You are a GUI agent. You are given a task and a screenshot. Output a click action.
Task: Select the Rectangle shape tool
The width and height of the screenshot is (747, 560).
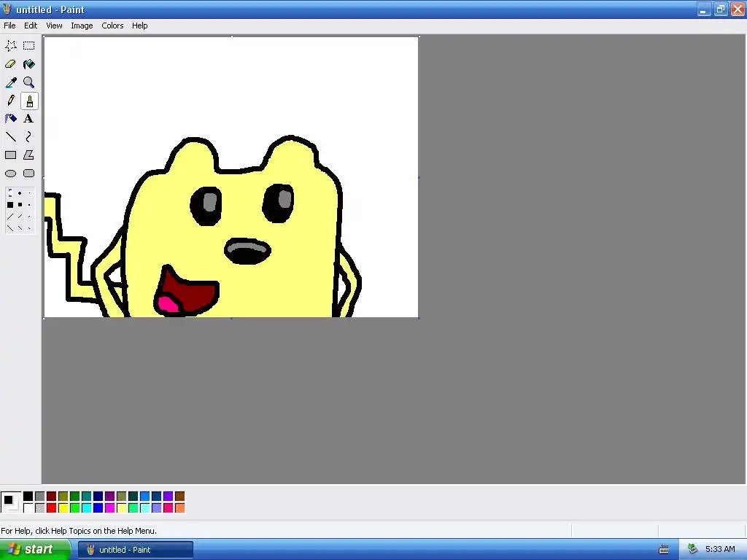coord(10,155)
